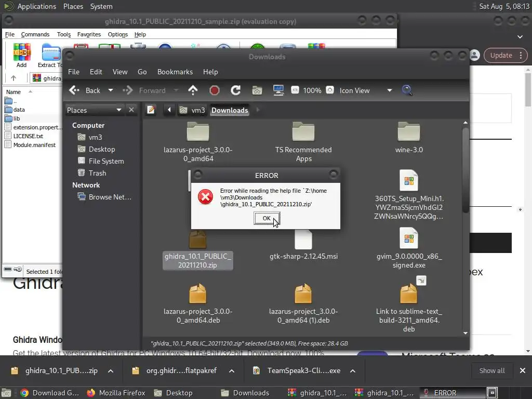Select gtk-sharp-2.12.45.msi file
The height and width of the screenshot is (399, 532).
303,245
